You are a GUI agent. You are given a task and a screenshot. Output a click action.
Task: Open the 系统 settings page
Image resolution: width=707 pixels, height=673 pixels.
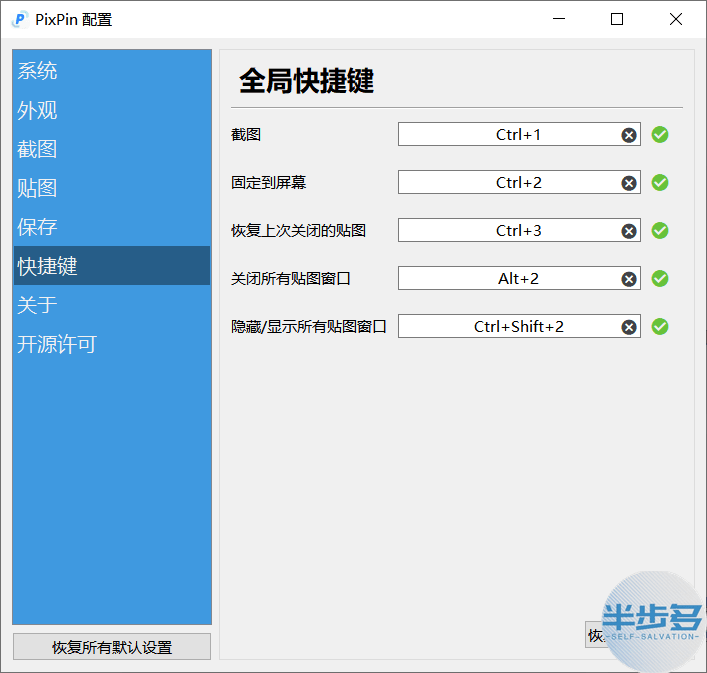[x=112, y=71]
